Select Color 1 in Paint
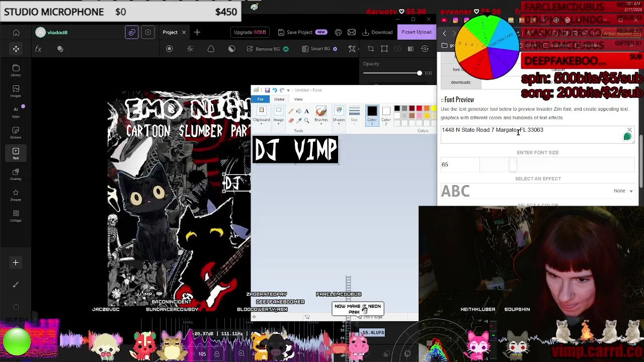The width and height of the screenshot is (644, 362). click(372, 115)
